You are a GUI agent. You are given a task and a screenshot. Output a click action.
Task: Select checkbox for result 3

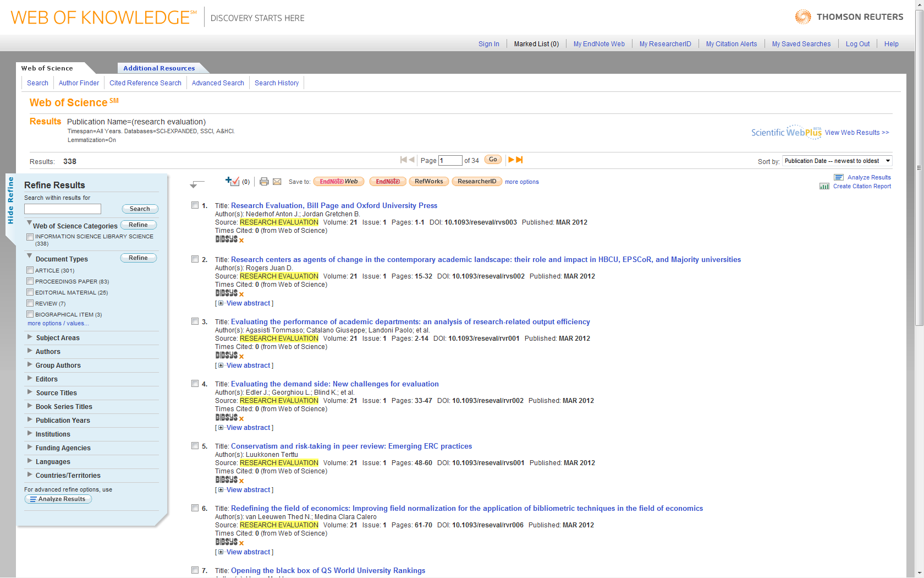[x=195, y=321]
